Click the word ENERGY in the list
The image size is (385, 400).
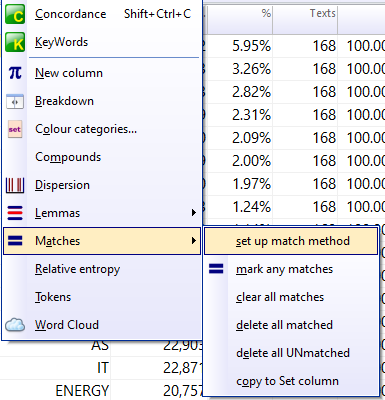click(x=82, y=391)
